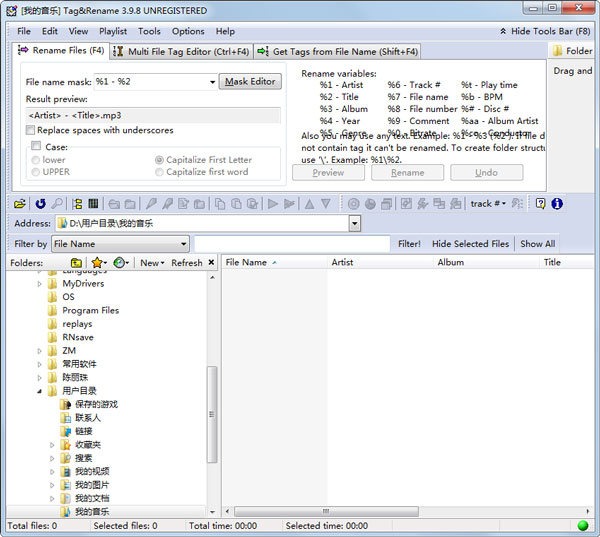
Task: Close the Folders panel with the X
Action: tap(211, 263)
